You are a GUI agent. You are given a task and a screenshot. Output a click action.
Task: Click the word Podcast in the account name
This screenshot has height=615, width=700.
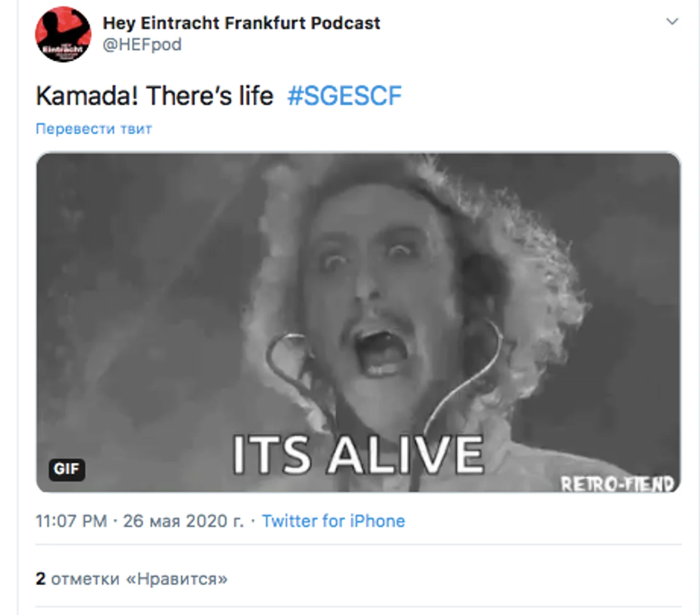click(x=345, y=23)
